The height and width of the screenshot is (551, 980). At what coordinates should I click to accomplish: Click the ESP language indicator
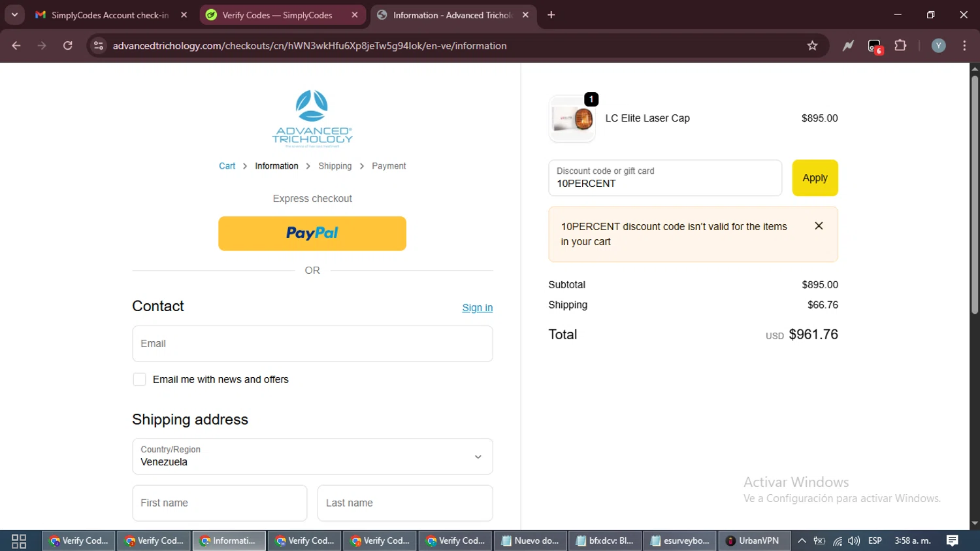click(x=875, y=541)
